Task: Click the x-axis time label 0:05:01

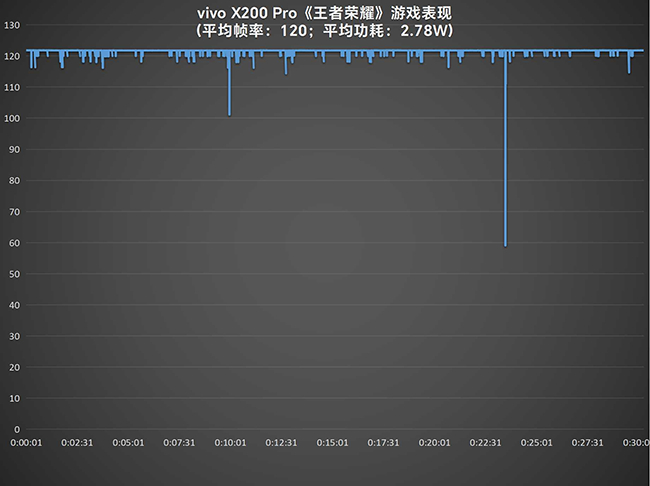Action: click(x=128, y=443)
